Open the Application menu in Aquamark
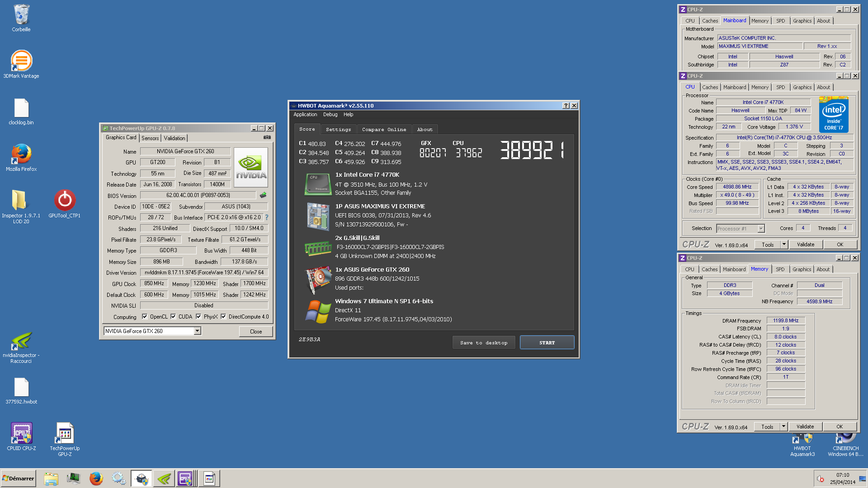 [305, 115]
